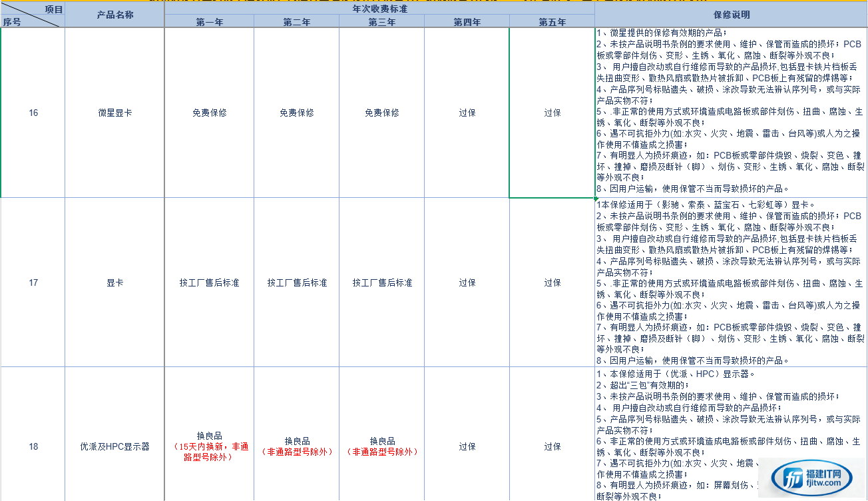
Task: Click the 第三年 column header
Action: (381, 22)
